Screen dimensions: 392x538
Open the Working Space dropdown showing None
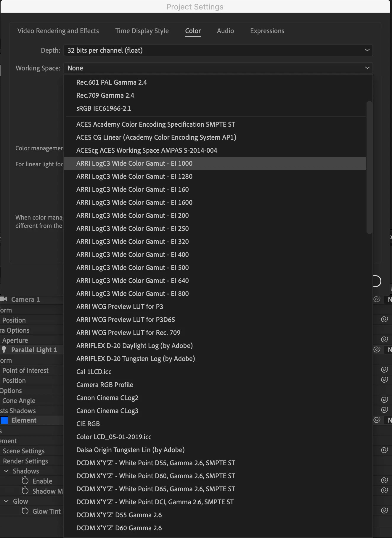218,68
